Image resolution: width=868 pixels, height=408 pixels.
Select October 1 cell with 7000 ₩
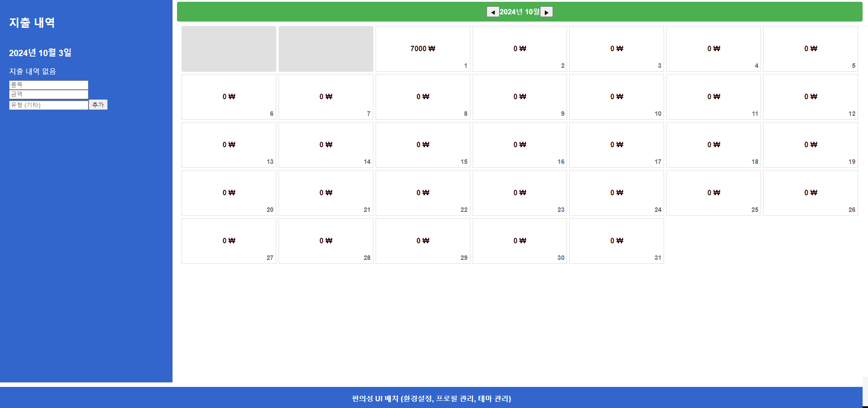tap(423, 49)
